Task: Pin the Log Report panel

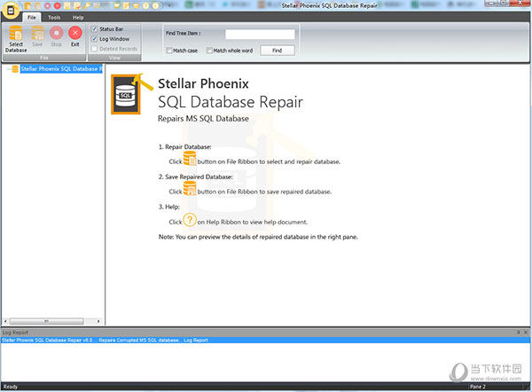Action: (x=518, y=333)
